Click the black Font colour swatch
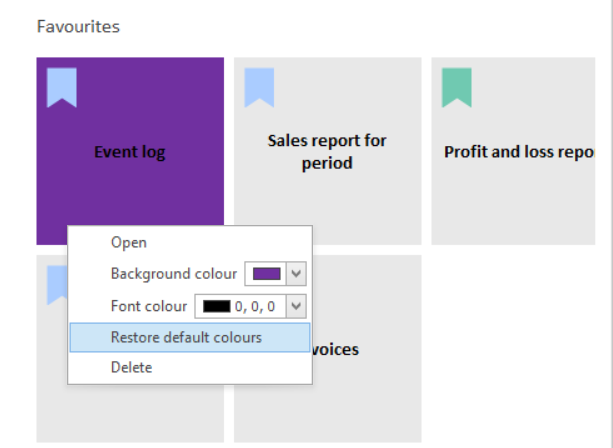 (x=216, y=306)
